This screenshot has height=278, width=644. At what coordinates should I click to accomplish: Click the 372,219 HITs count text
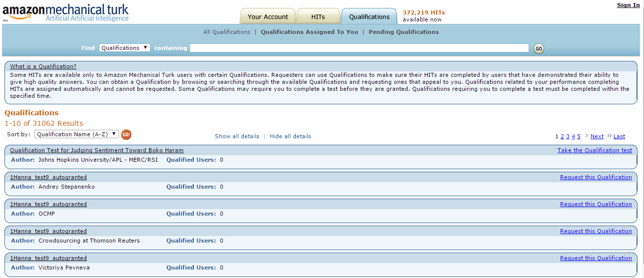[424, 12]
